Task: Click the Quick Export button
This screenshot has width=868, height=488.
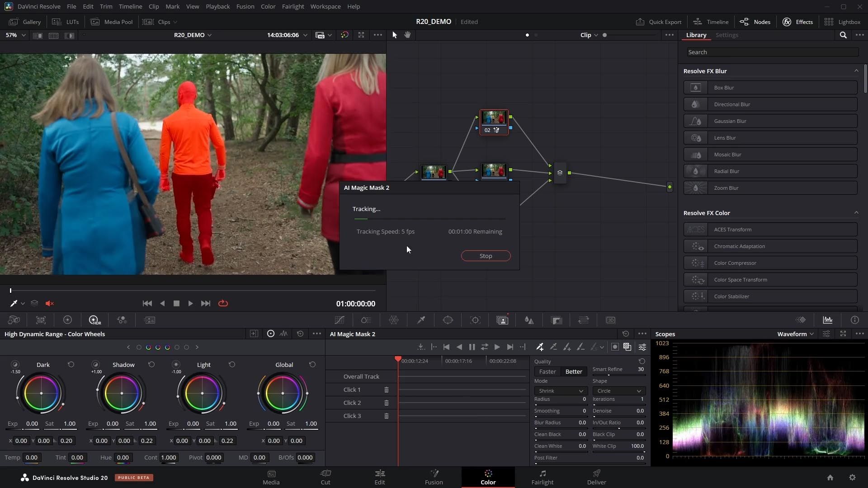Action: pyautogui.click(x=659, y=22)
